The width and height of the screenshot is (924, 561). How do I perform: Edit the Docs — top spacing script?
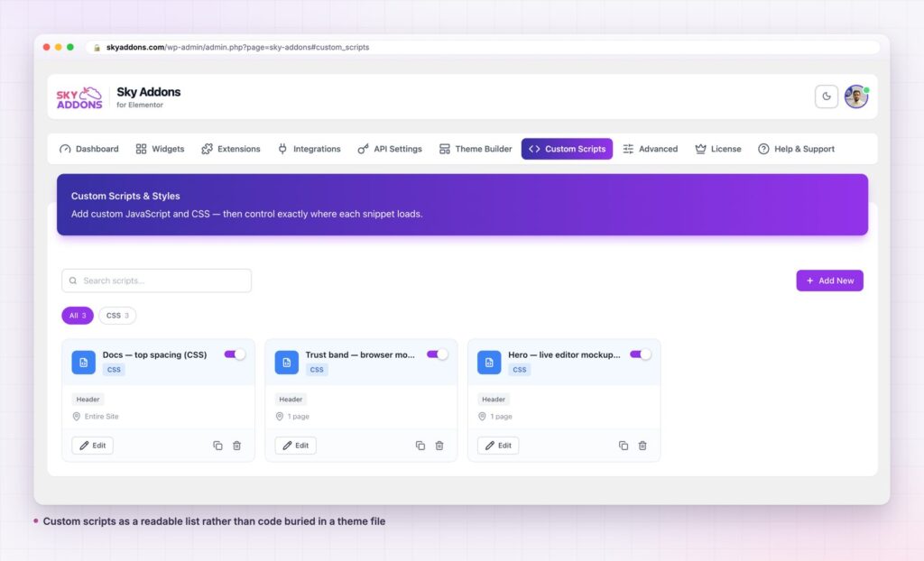point(93,446)
